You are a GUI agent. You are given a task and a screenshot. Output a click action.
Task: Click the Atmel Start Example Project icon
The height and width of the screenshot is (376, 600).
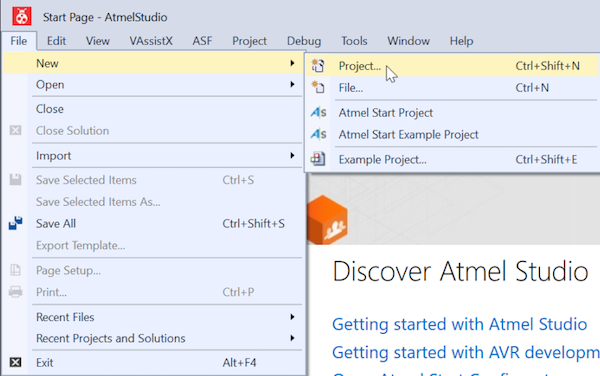click(318, 134)
